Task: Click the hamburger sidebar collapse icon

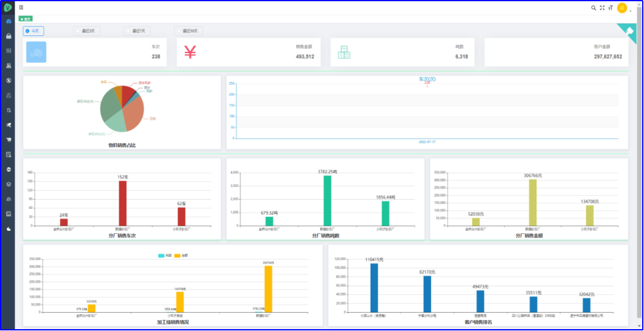Action: click(x=21, y=8)
